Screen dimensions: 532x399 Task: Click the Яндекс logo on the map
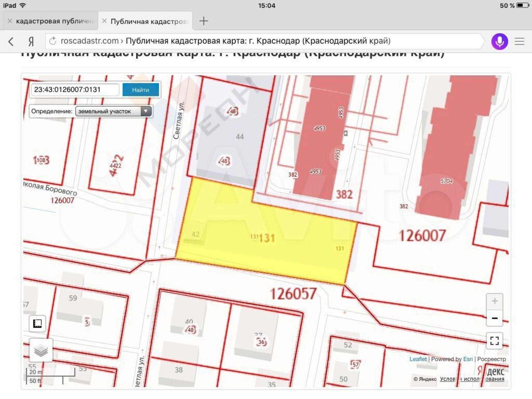click(491, 371)
